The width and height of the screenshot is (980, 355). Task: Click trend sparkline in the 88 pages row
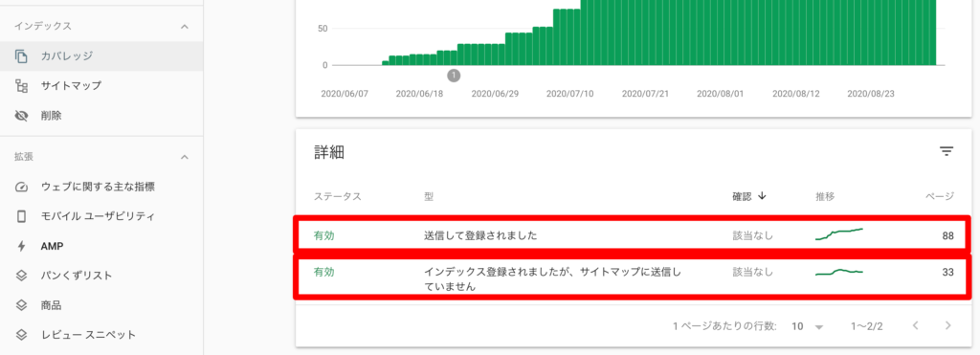[x=839, y=234]
